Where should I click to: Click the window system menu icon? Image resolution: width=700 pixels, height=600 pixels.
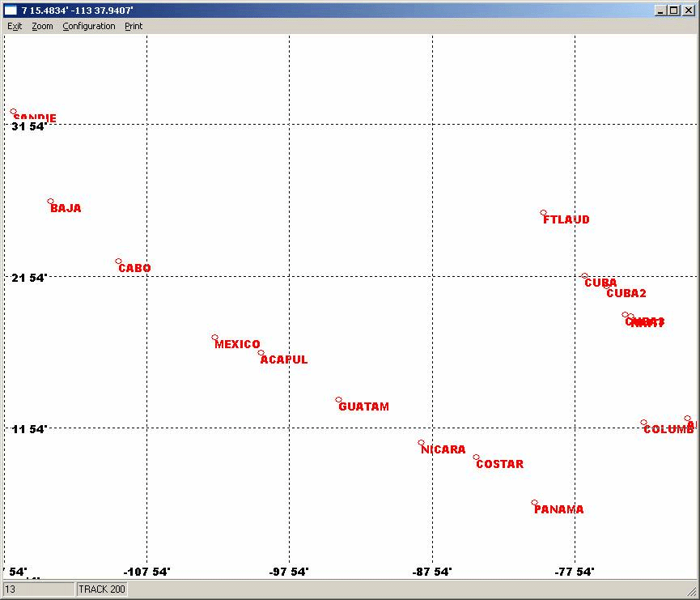(x=11, y=11)
